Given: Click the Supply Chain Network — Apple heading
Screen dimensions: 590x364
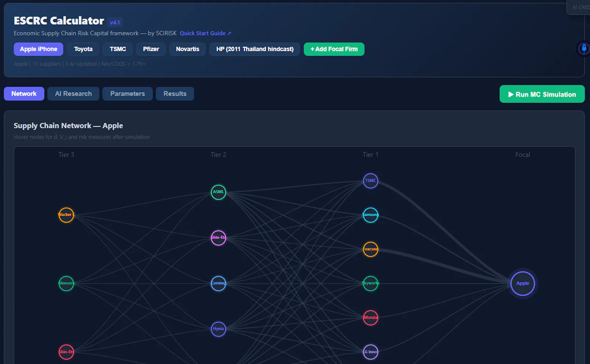Looking at the screenshot, I should click(68, 126).
